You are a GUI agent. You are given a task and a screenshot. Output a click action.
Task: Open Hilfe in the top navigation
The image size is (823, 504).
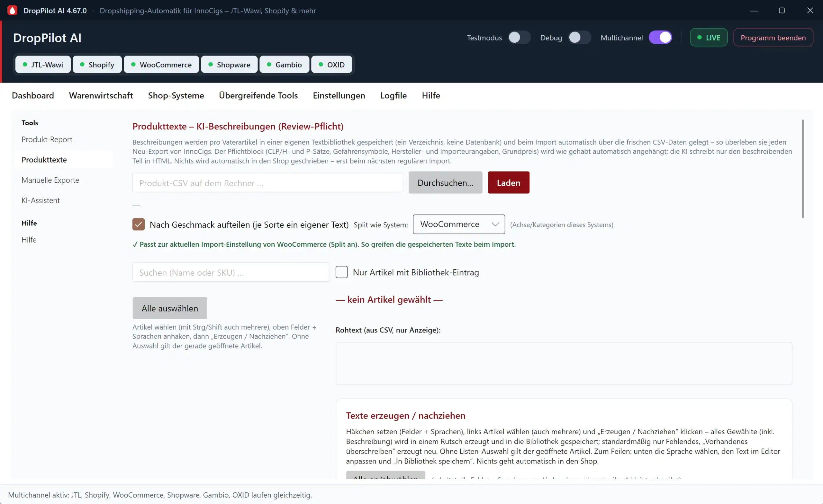[x=431, y=95]
